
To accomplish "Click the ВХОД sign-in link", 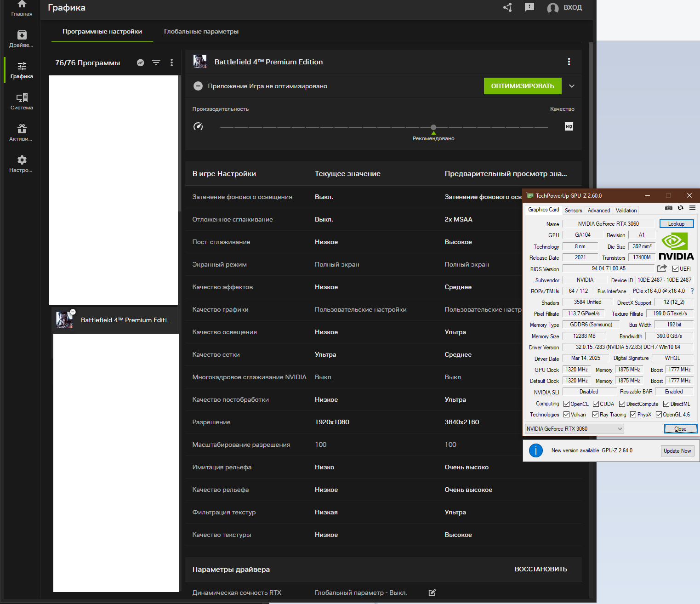I will tap(573, 7).
